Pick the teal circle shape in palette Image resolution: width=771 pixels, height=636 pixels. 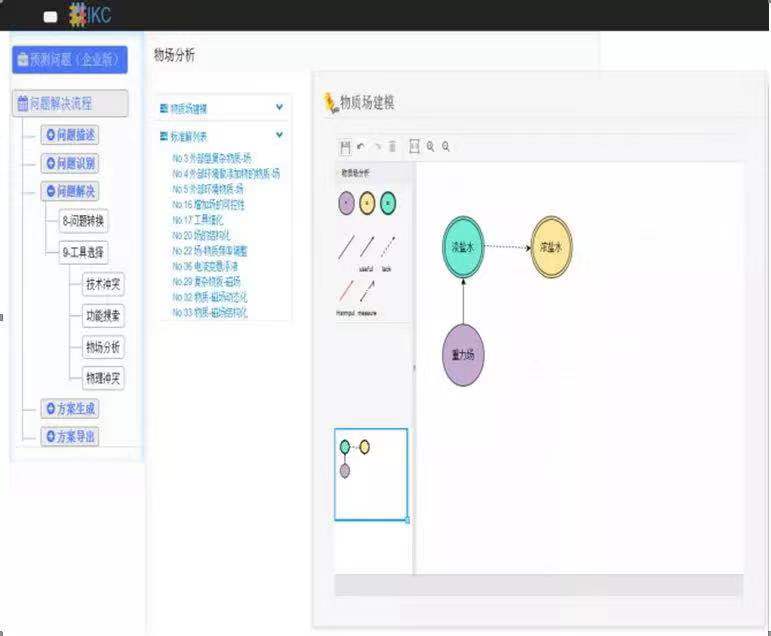pyautogui.click(x=388, y=203)
